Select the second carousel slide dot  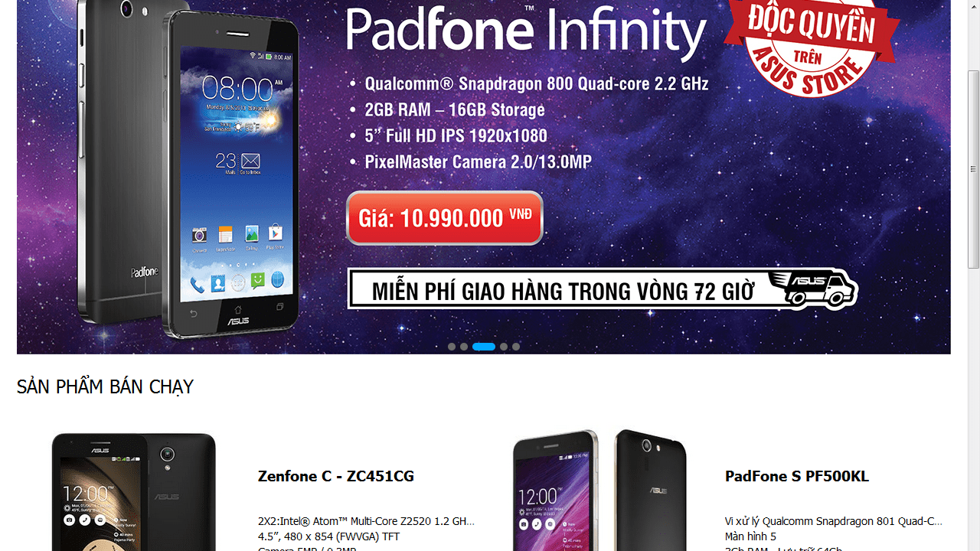click(464, 347)
